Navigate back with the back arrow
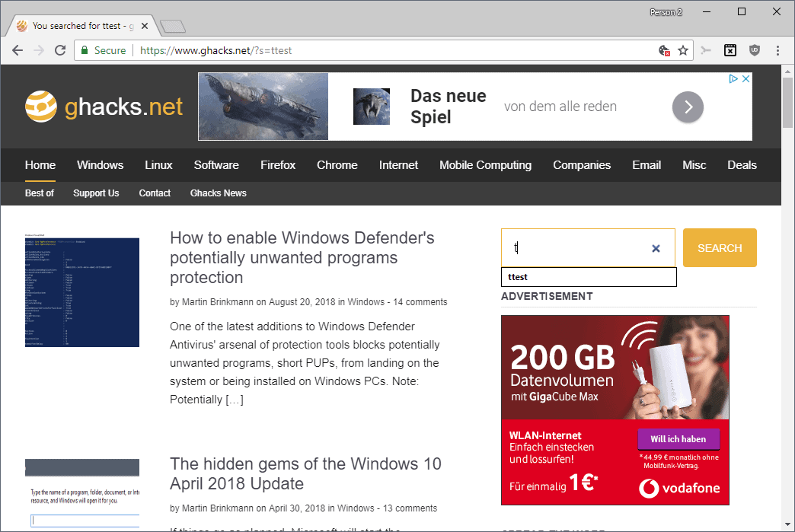Screen dimensions: 795x532 point(17,50)
